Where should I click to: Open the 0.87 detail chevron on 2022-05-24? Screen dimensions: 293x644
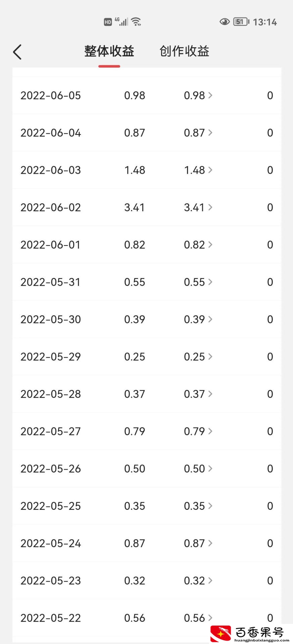coord(210,543)
